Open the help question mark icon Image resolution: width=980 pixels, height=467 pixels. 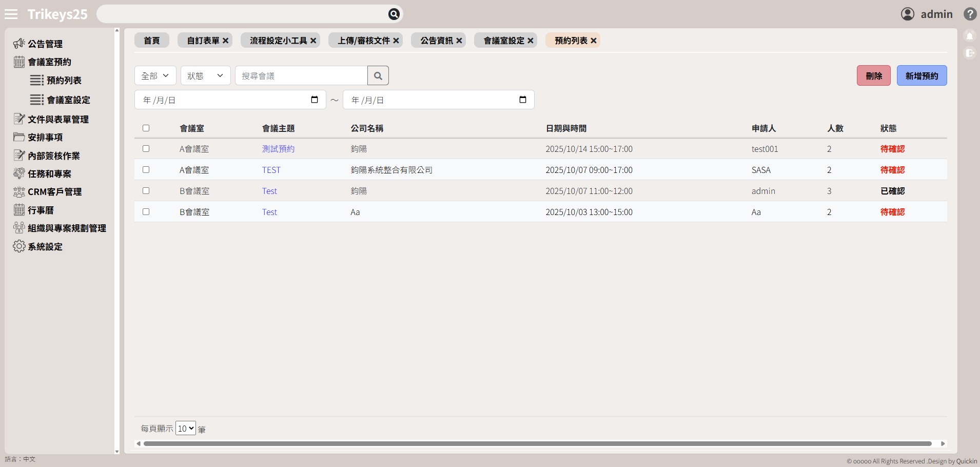pos(970,14)
